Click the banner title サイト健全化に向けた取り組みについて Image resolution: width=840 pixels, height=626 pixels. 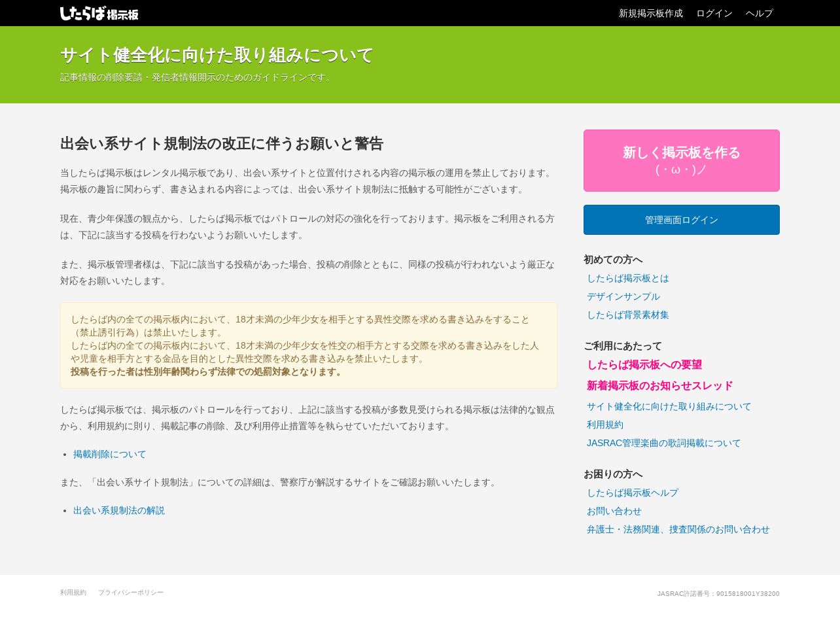pos(217,55)
